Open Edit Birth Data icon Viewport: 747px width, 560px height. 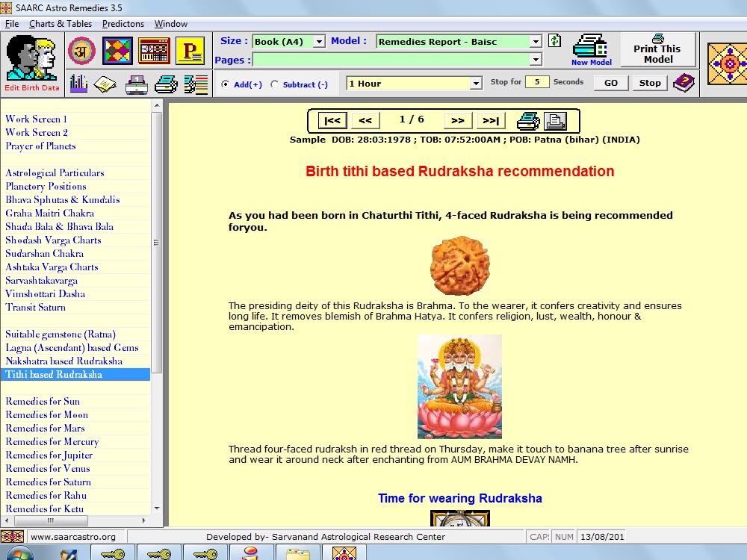point(32,63)
